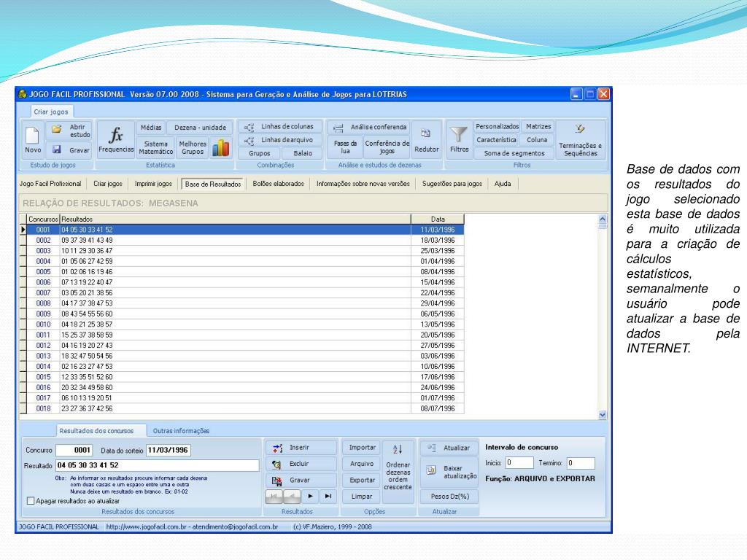Select the Coluna filter
The width and height of the screenshot is (747, 560).
tap(537, 140)
